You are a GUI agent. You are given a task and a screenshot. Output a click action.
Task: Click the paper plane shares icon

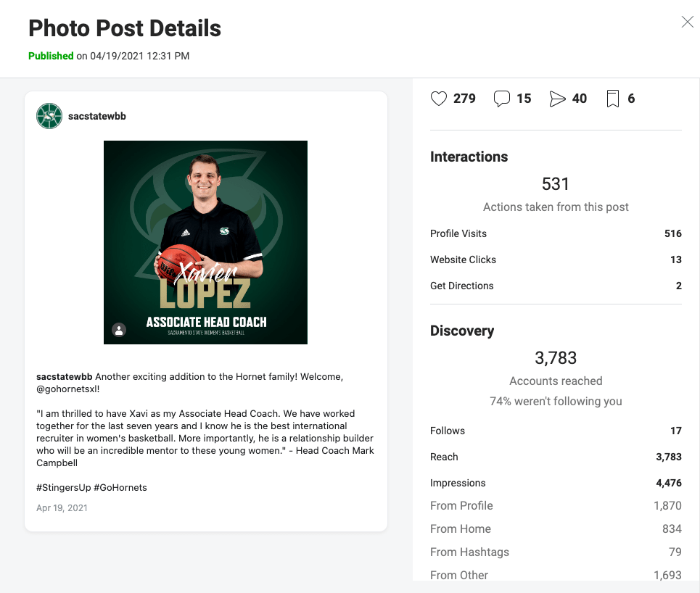[557, 99]
